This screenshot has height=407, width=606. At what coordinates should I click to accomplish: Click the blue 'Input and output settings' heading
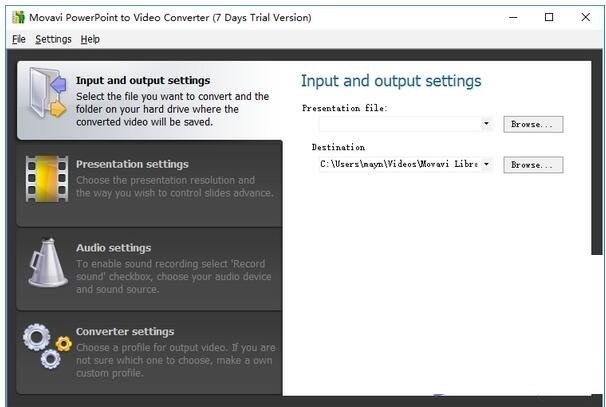[391, 81]
